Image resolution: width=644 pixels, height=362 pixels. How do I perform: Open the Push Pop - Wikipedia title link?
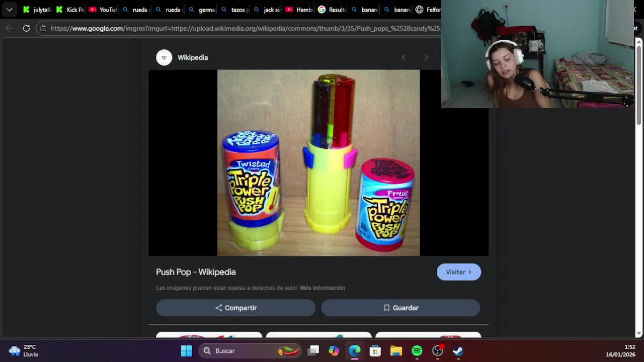click(x=196, y=272)
